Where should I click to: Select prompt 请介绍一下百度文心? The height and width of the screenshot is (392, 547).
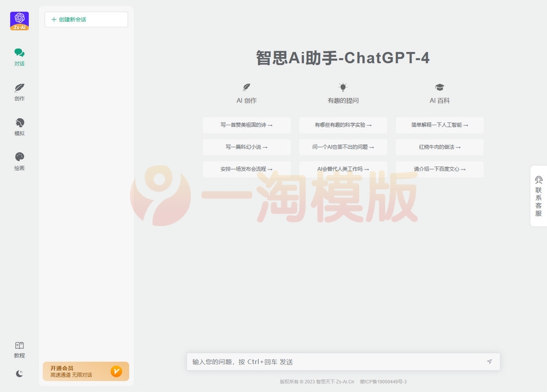[x=439, y=169]
